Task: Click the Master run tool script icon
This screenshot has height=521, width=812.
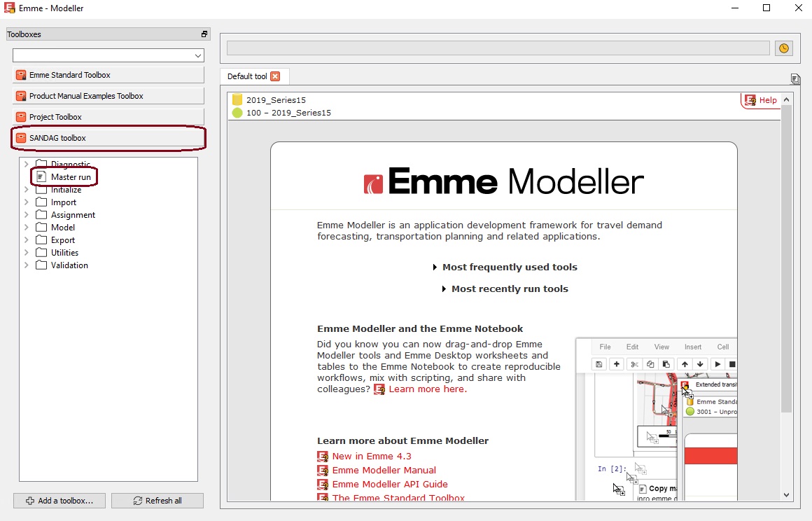Action: (41, 177)
